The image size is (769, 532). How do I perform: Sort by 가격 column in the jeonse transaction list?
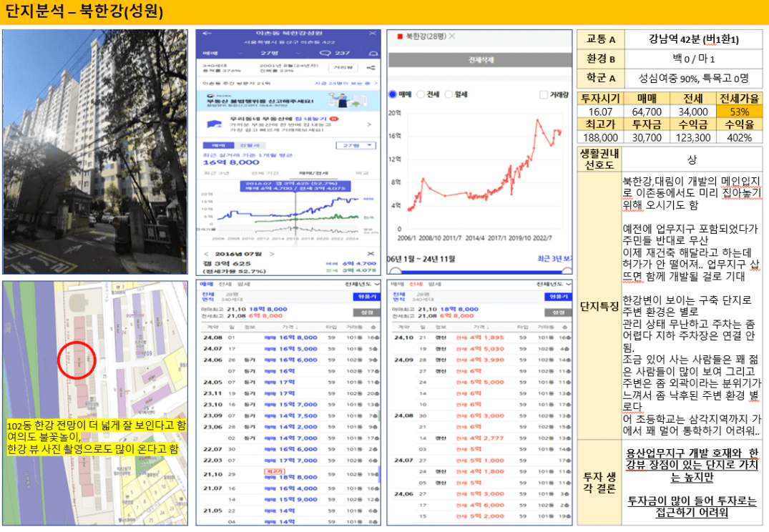[x=481, y=327]
